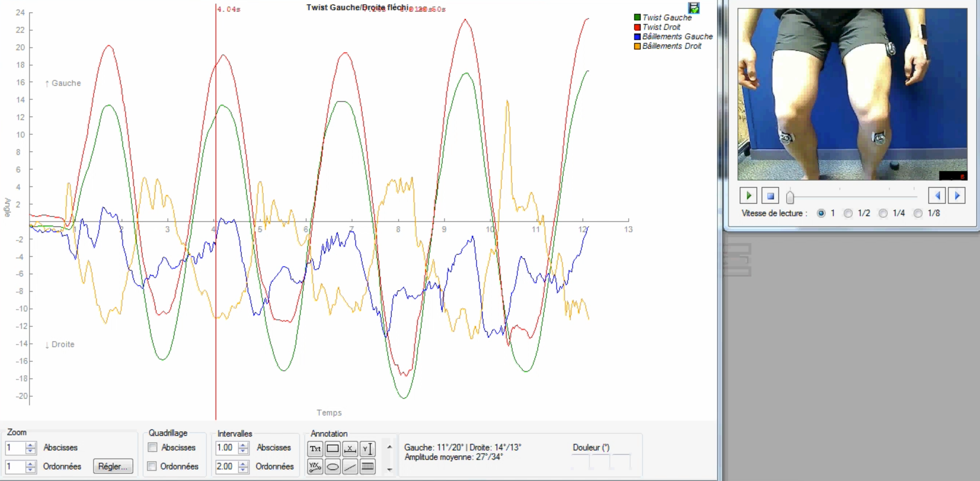Click the save graph icon near the legend

click(x=693, y=8)
